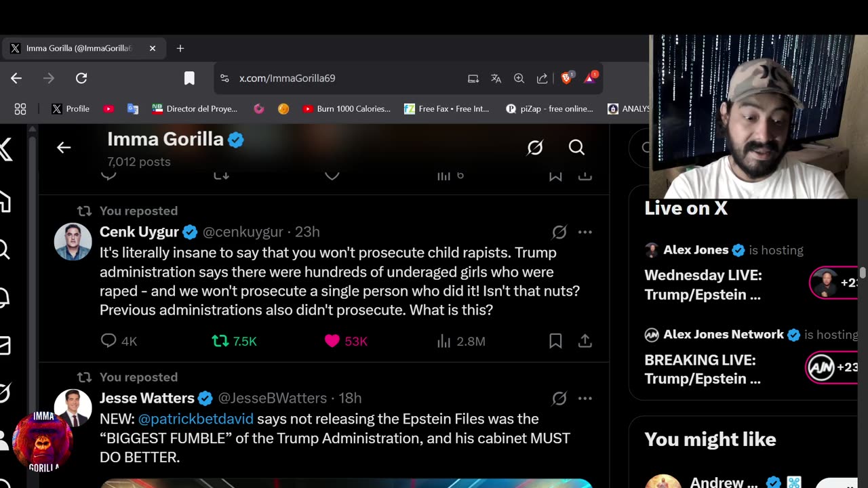This screenshot has width=868, height=488.
Task: Open the Imma Gorilla browser tab
Action: point(78,48)
